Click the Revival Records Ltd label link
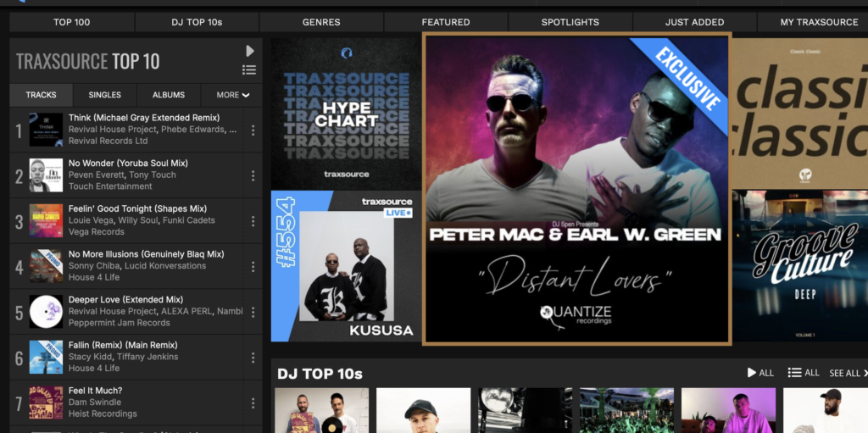This screenshot has height=433, width=868. click(x=108, y=142)
